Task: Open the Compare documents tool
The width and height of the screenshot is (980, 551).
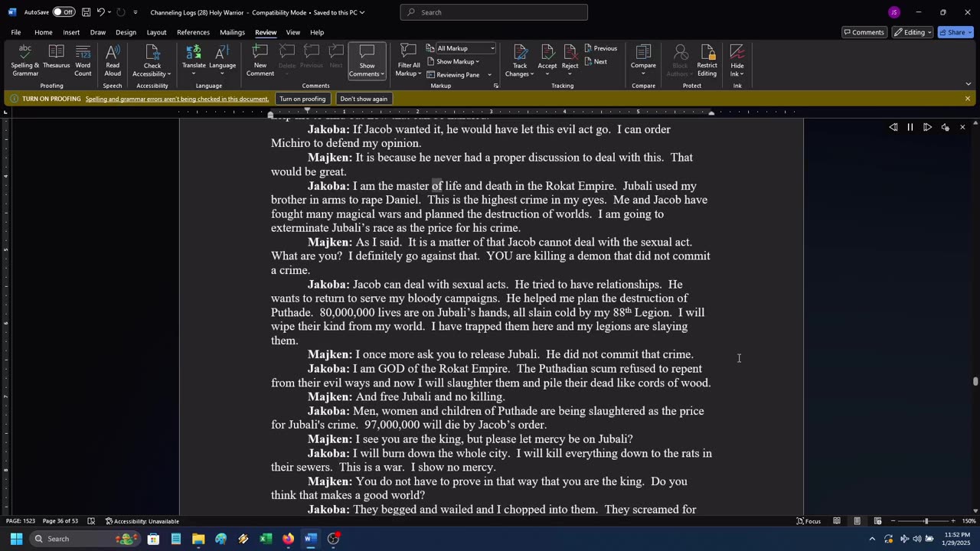Action: [643, 60]
